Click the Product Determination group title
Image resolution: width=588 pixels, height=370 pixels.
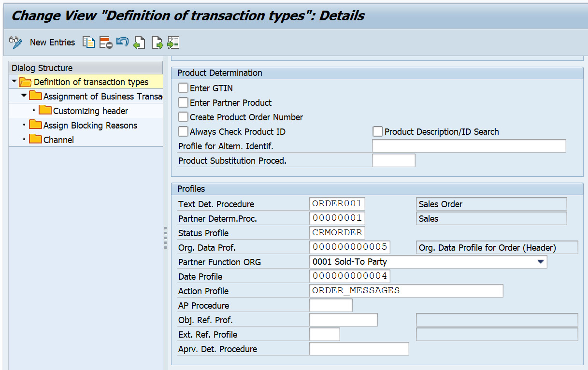point(220,73)
